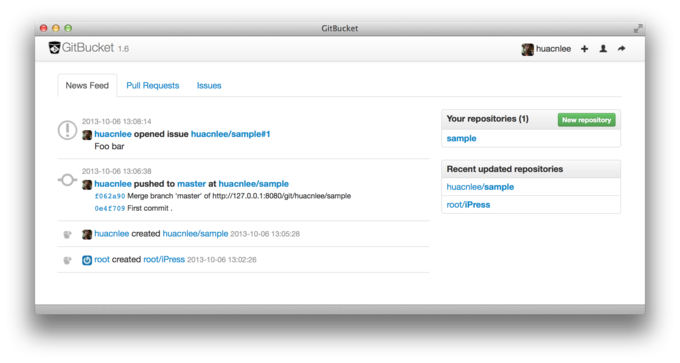
Task: Click timestamp 2013-10-06 13:05:28
Action: [265, 234]
